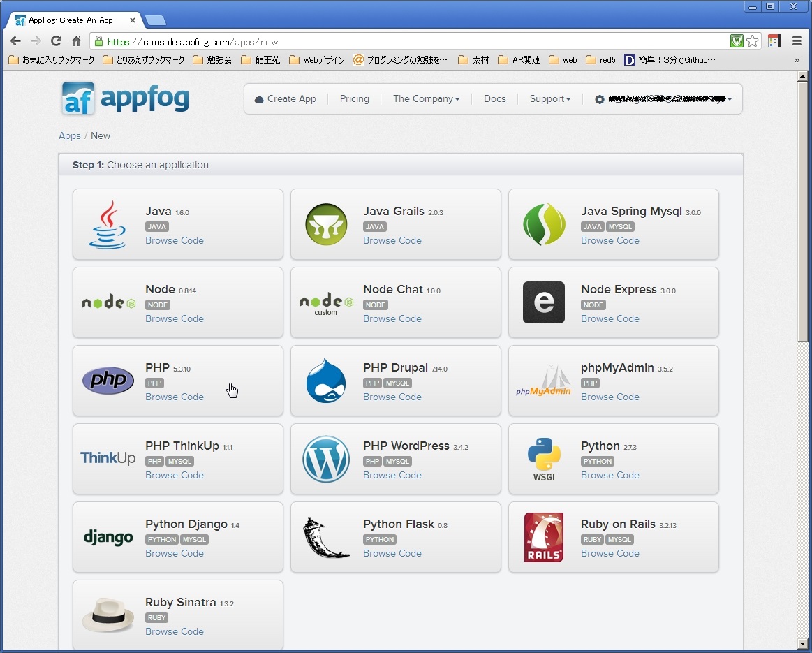Screen dimensions: 812x653
Task: Click the PYTHON tag on Python 2.7.3
Action: pos(598,462)
